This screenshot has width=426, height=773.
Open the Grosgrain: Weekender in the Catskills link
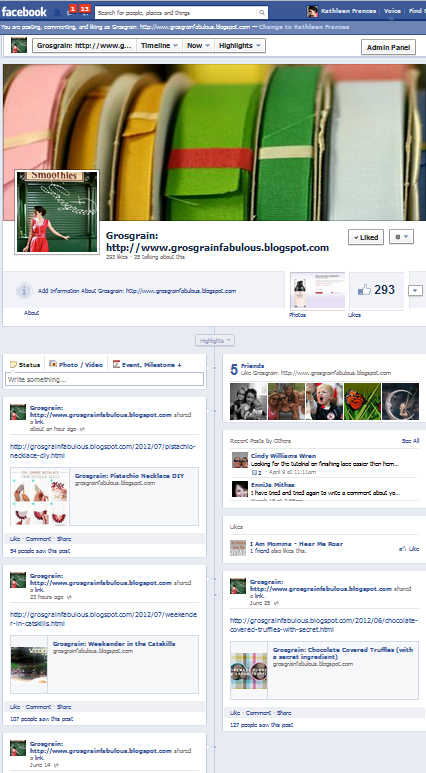click(x=114, y=643)
